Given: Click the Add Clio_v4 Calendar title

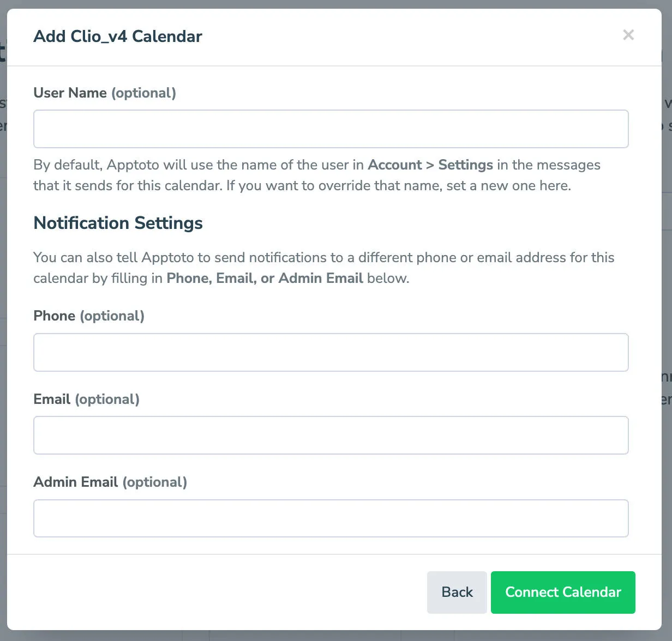Looking at the screenshot, I should (x=118, y=36).
